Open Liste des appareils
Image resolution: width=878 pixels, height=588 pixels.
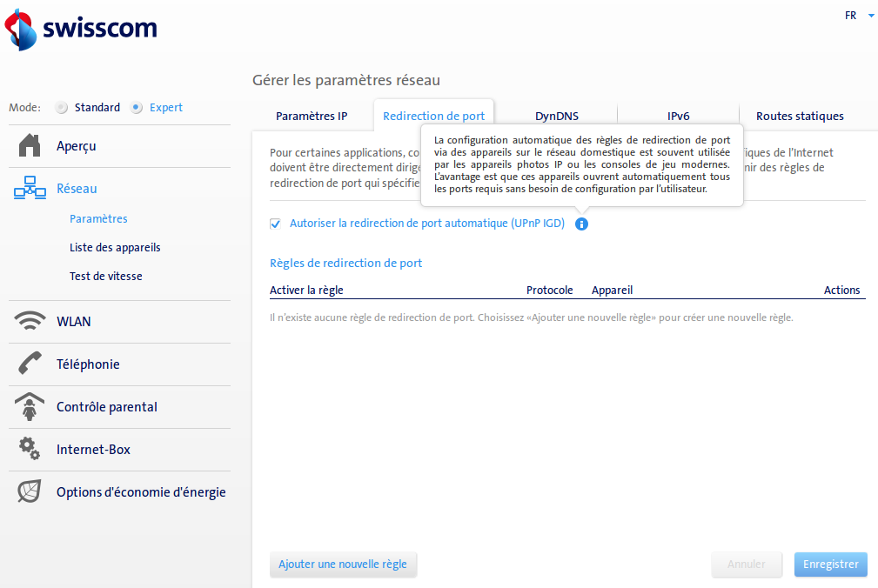tap(114, 247)
